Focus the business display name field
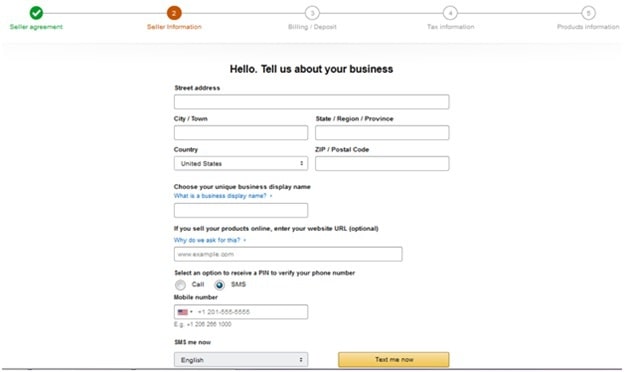This screenshot has height=372, width=624. (x=241, y=210)
